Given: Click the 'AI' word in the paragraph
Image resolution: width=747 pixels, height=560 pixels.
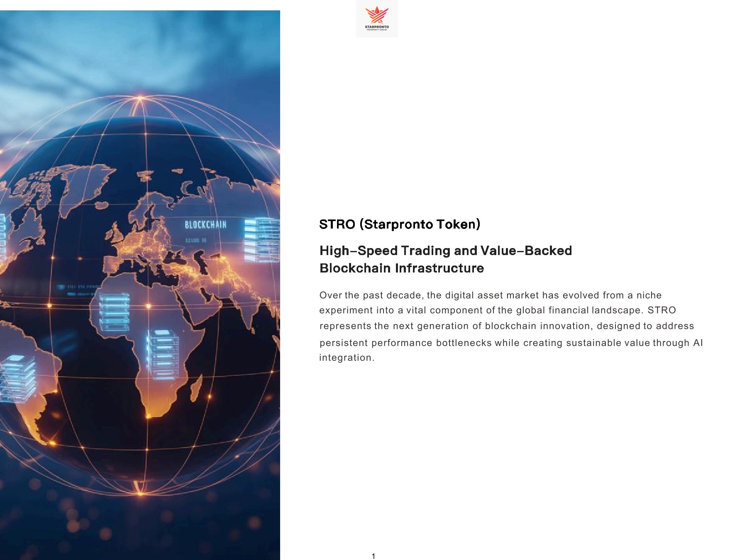Looking at the screenshot, I should click(697, 343).
